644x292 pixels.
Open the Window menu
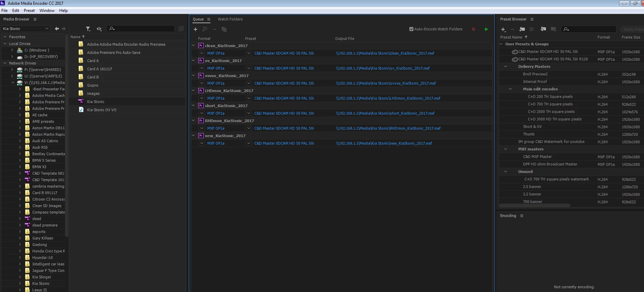(x=47, y=11)
